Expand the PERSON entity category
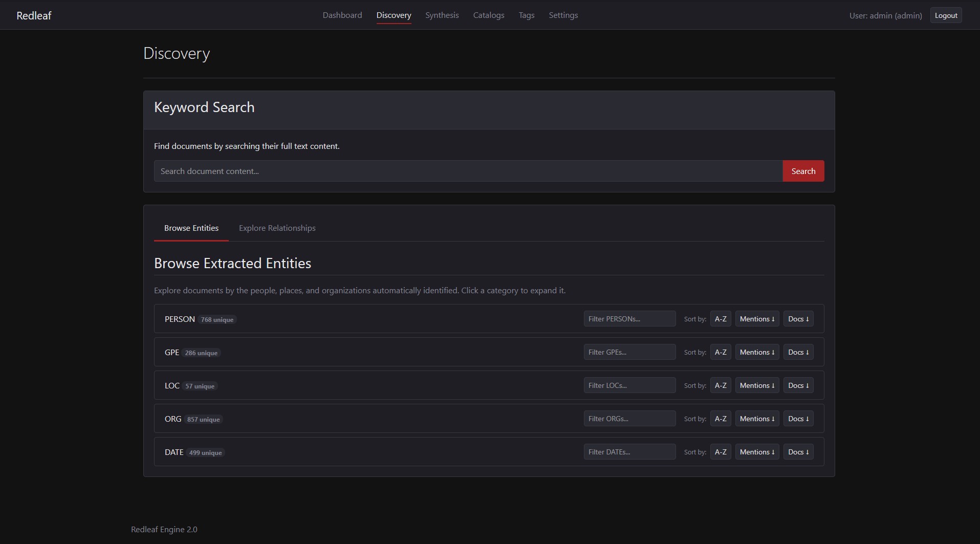980x544 pixels. click(x=180, y=319)
